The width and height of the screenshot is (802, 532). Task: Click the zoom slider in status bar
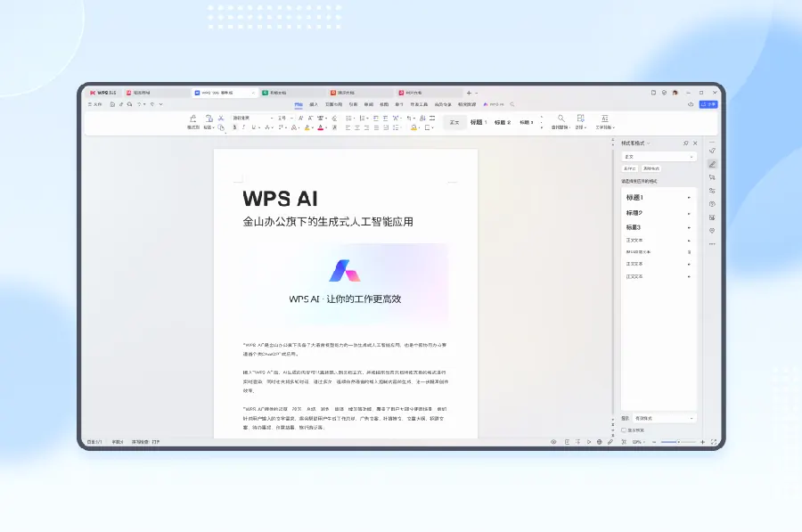678,442
